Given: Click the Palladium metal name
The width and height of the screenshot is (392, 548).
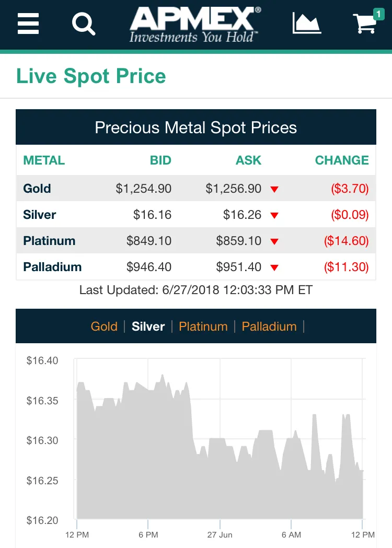Looking at the screenshot, I should 52,267.
